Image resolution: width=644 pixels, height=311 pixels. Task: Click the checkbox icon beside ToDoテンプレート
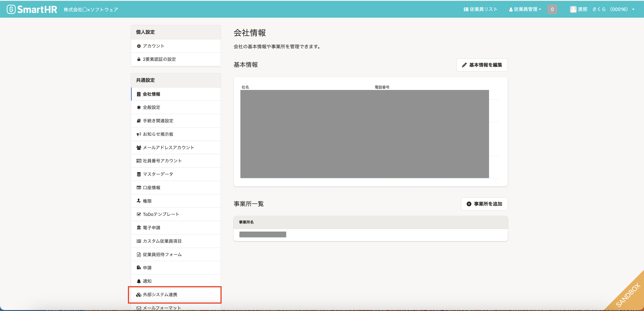(x=139, y=214)
